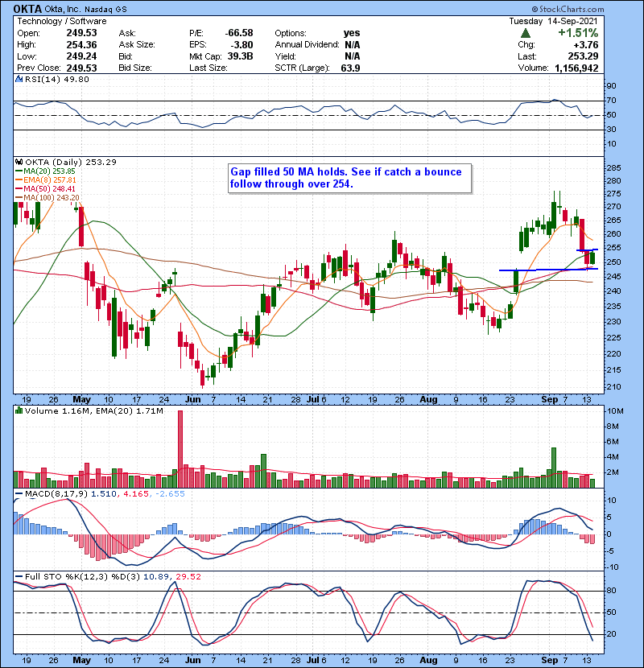Image resolution: width=644 pixels, height=668 pixels.
Task: Click the 80 level on stochastic axis
Action: pyautogui.click(x=612, y=591)
